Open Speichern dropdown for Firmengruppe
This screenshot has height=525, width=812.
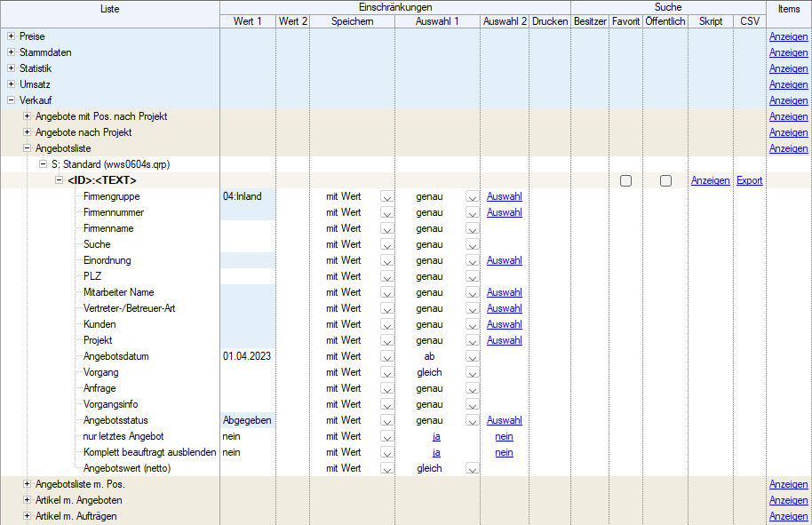[386, 196]
